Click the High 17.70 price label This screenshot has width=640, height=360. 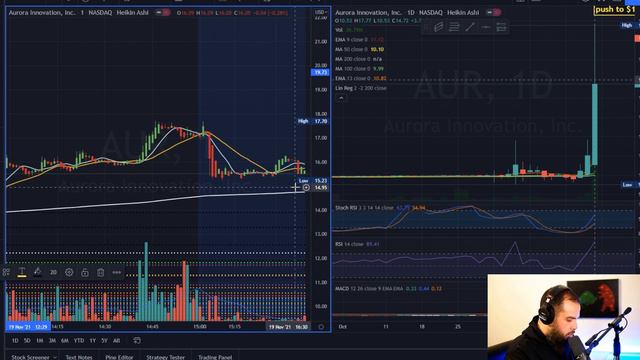click(313, 121)
